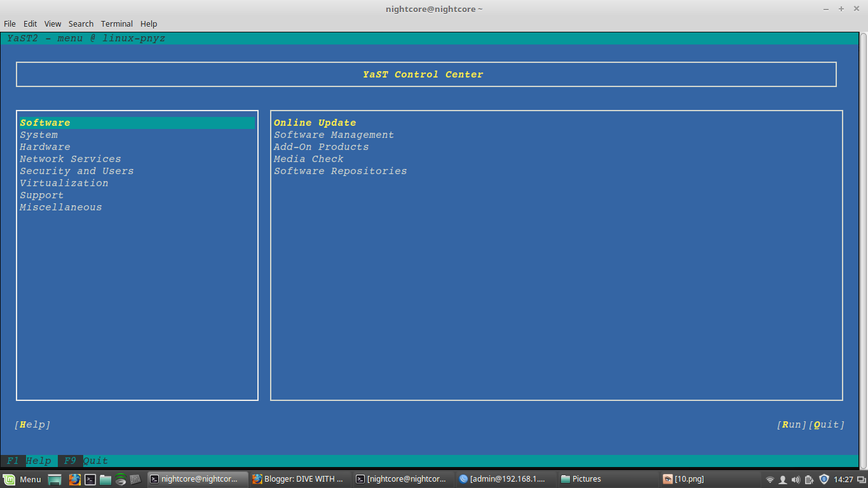The height and width of the screenshot is (488, 868).
Task: Open the Linux Mint Menu button
Action: click(x=22, y=479)
